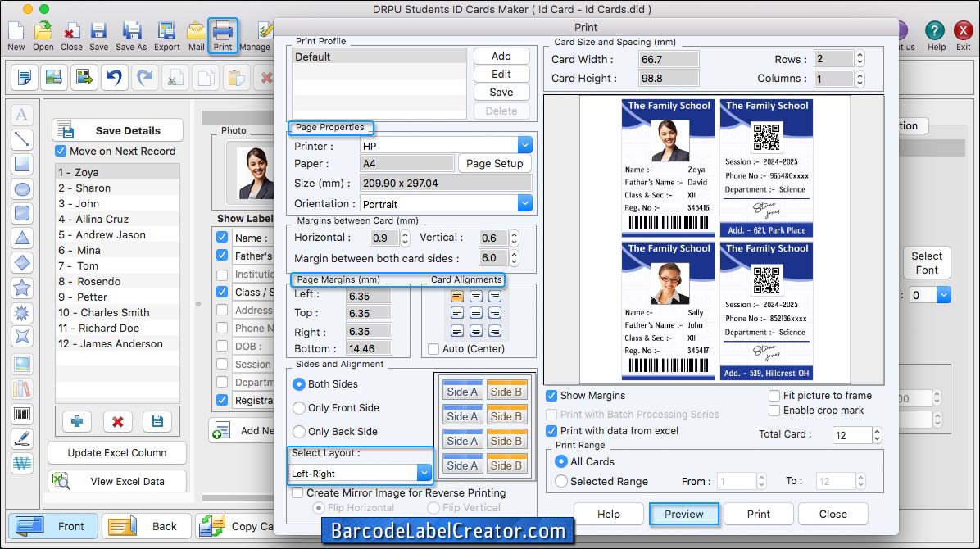Check Auto (Center) alignment

point(433,348)
